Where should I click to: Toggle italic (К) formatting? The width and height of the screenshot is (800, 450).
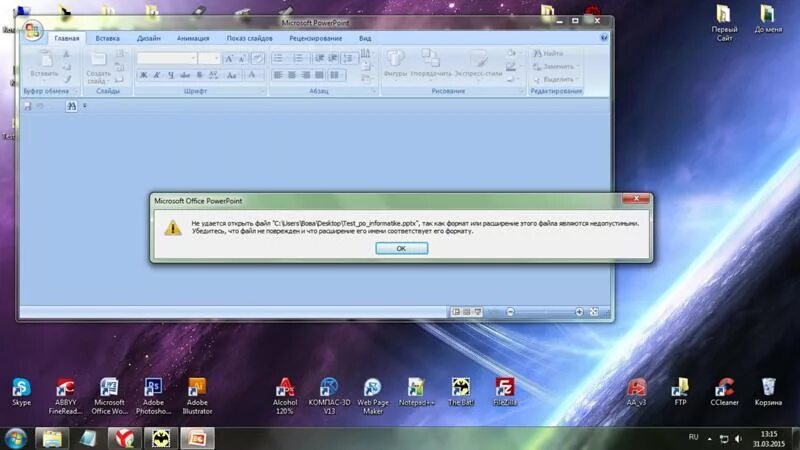tap(157, 75)
